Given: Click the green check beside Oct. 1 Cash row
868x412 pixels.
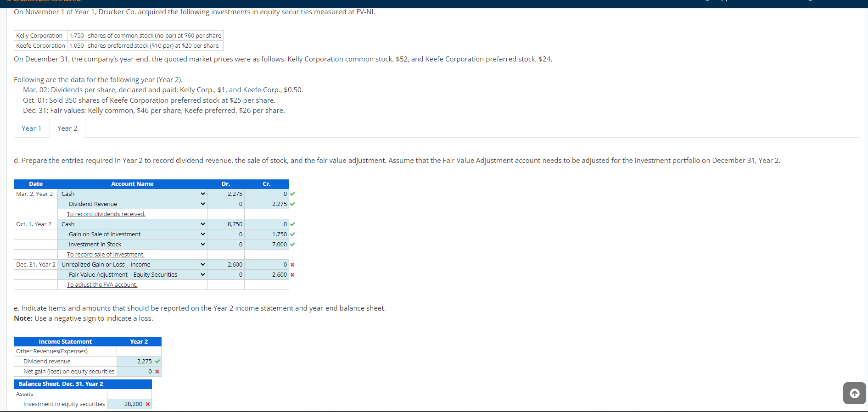Looking at the screenshot, I should coord(292,224).
